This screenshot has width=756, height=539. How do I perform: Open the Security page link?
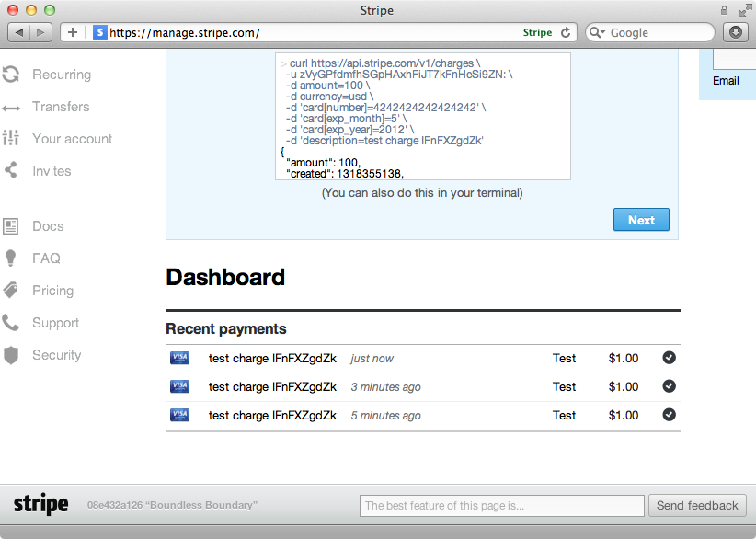pos(57,355)
